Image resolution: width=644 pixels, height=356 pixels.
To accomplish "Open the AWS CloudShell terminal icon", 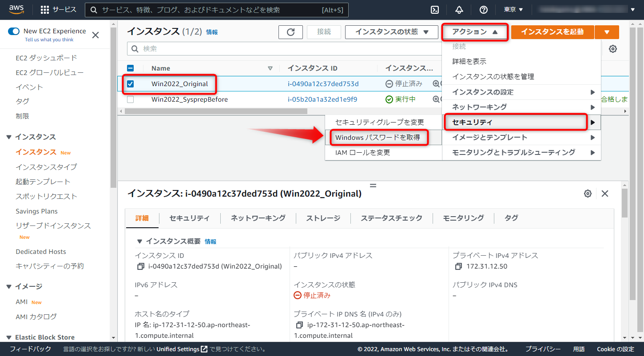I will pos(434,9).
